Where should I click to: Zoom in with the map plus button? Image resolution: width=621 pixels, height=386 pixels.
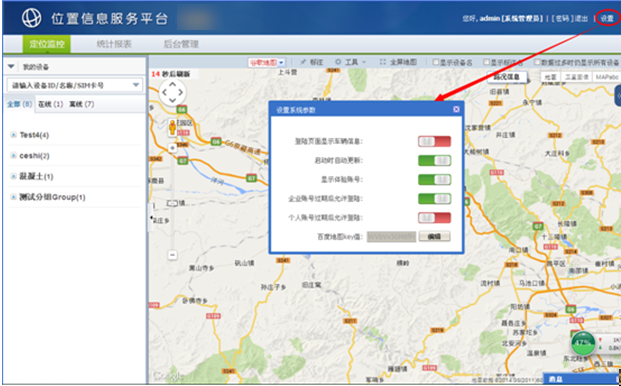[172, 148]
